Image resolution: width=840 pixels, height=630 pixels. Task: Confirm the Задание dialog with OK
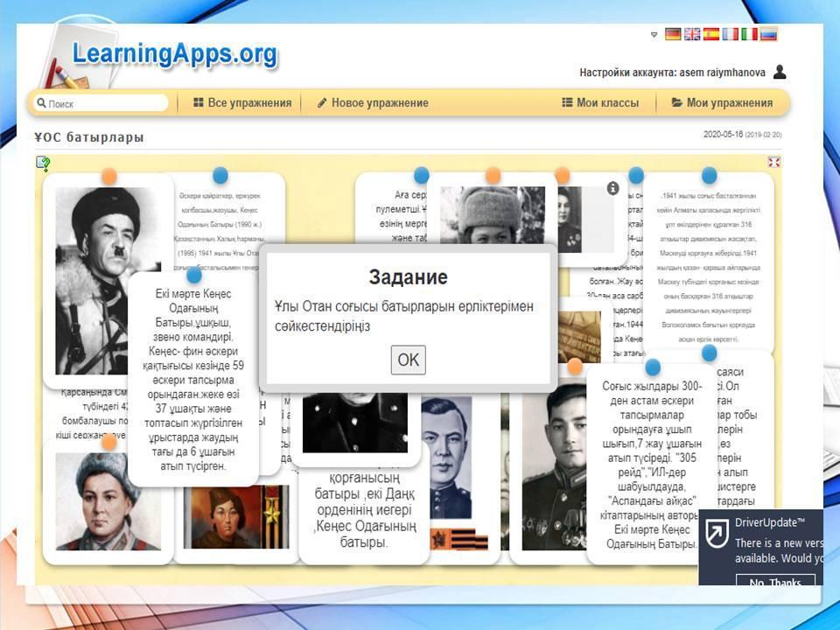(409, 360)
